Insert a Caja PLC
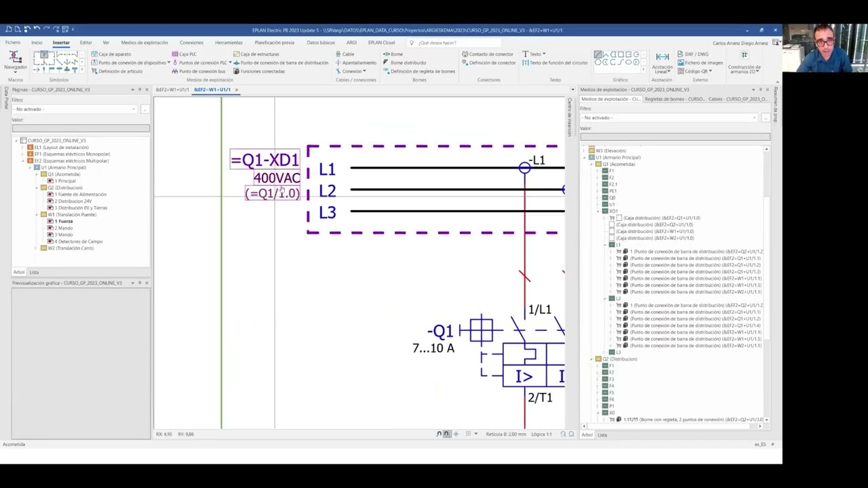 pyautogui.click(x=184, y=54)
